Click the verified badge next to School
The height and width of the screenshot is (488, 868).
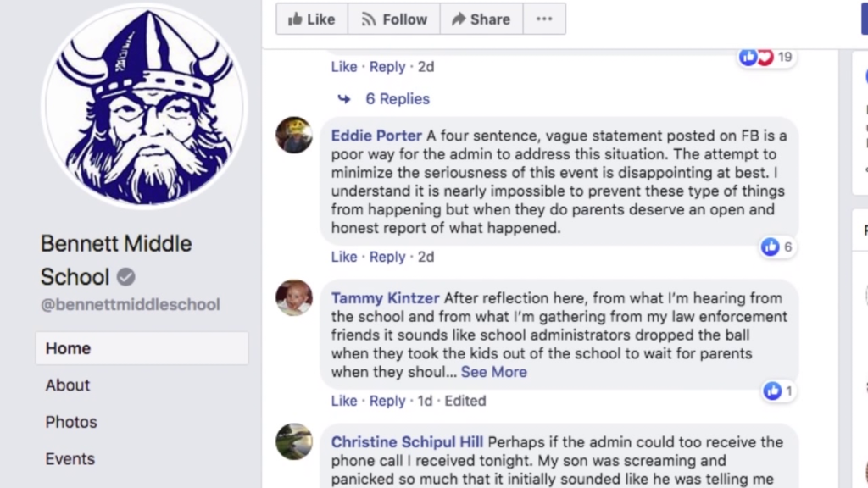pos(125,277)
